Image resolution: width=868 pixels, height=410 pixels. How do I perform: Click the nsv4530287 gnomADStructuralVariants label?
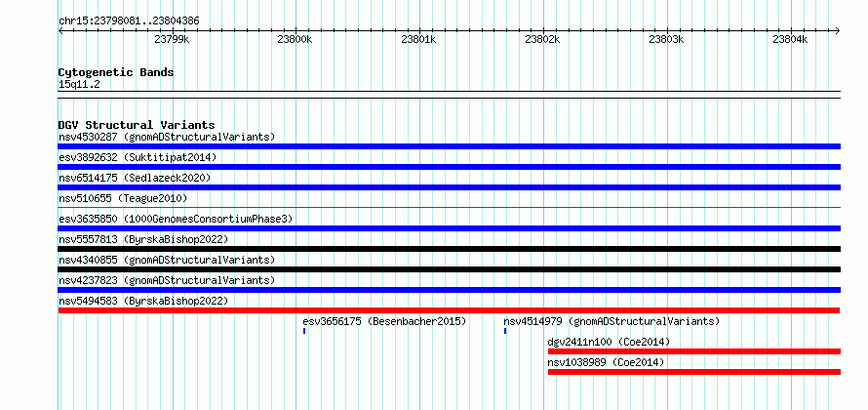click(x=167, y=137)
